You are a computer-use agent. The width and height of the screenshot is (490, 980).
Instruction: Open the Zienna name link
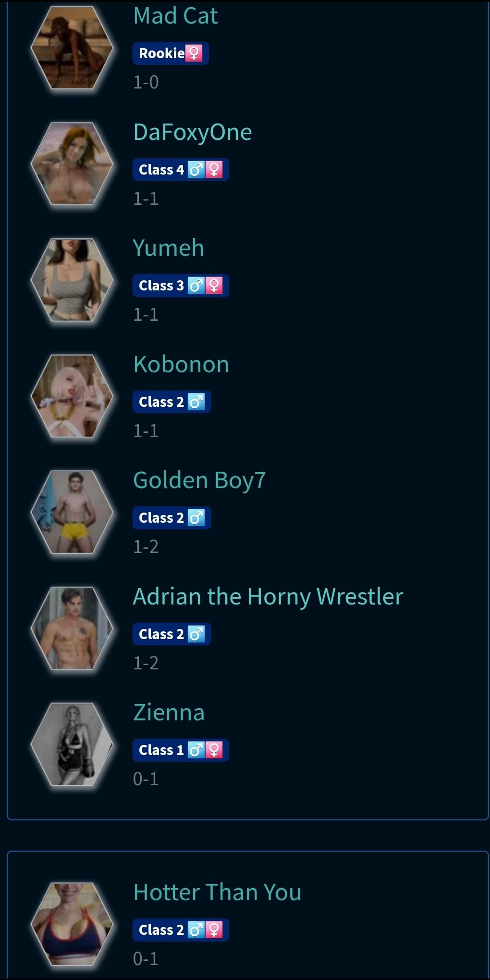tap(169, 713)
